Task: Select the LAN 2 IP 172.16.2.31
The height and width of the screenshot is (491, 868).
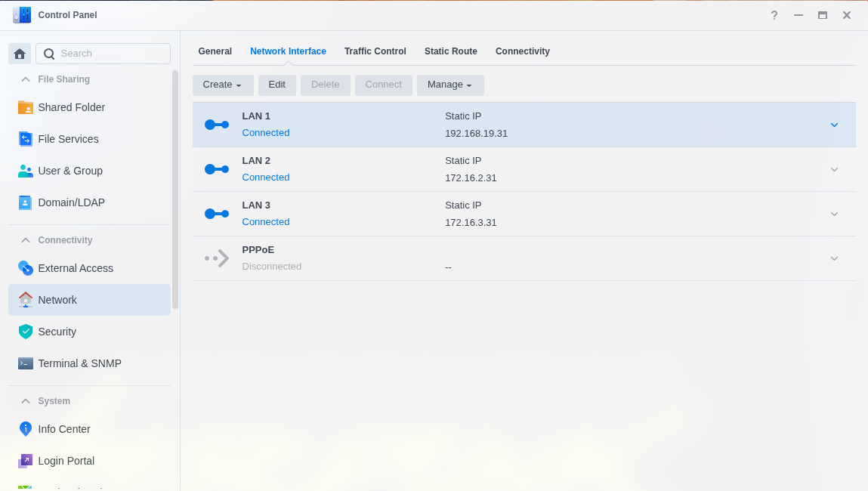Action: coord(471,178)
